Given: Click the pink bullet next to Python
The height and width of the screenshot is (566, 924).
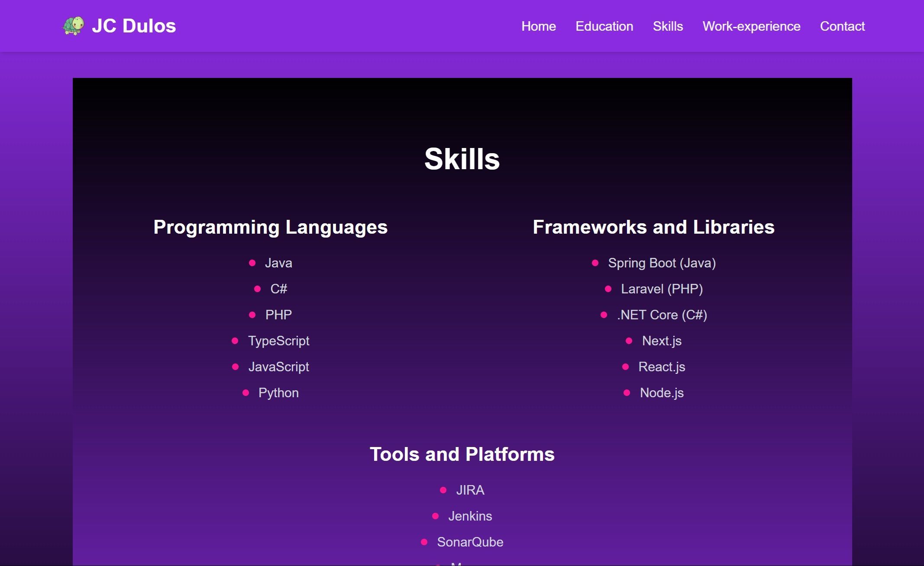Looking at the screenshot, I should click(x=246, y=393).
